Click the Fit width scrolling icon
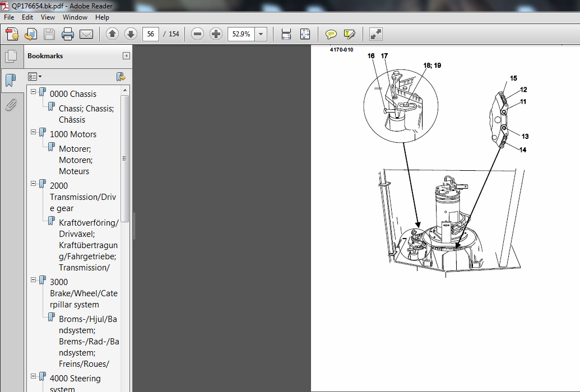580x392 pixels. pyautogui.click(x=286, y=34)
